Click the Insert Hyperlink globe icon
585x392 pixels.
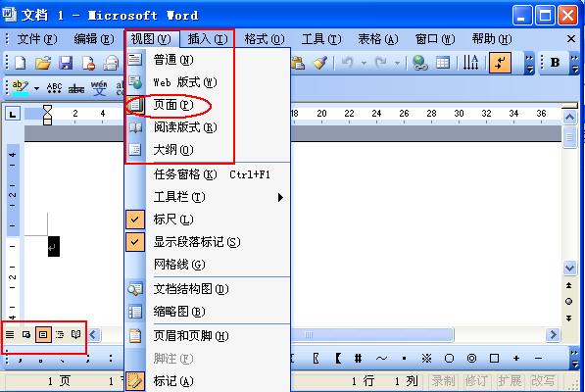[x=420, y=63]
